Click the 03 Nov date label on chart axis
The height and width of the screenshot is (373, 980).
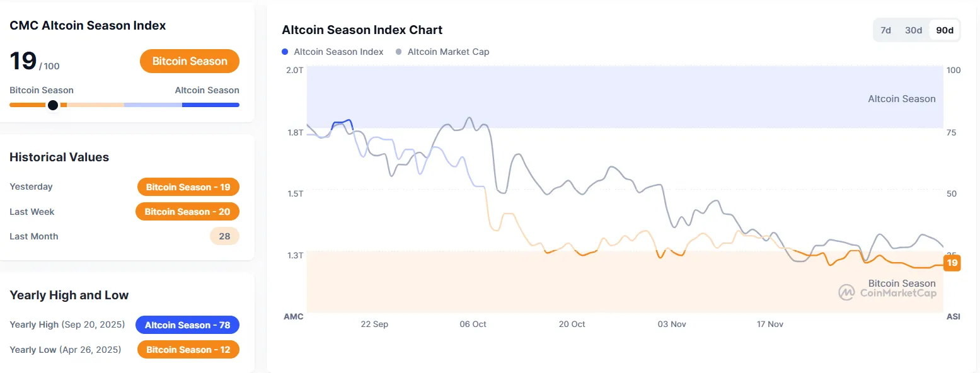[x=672, y=324]
